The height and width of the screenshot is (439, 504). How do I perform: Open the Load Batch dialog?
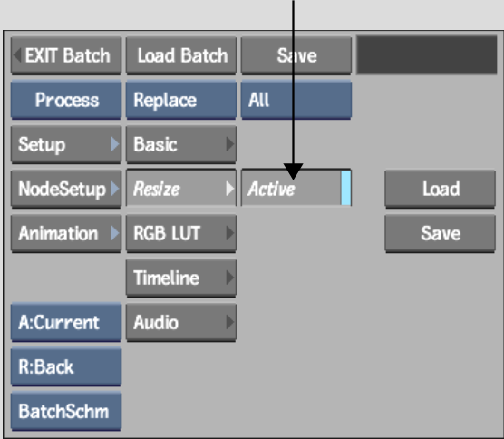[181, 55]
